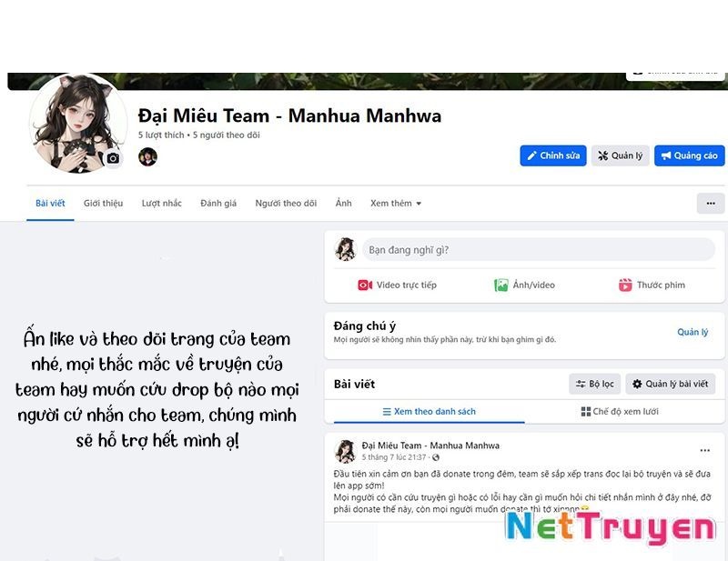Start a Video trực tiếp live video
The height and width of the screenshot is (561, 728).
click(x=397, y=285)
